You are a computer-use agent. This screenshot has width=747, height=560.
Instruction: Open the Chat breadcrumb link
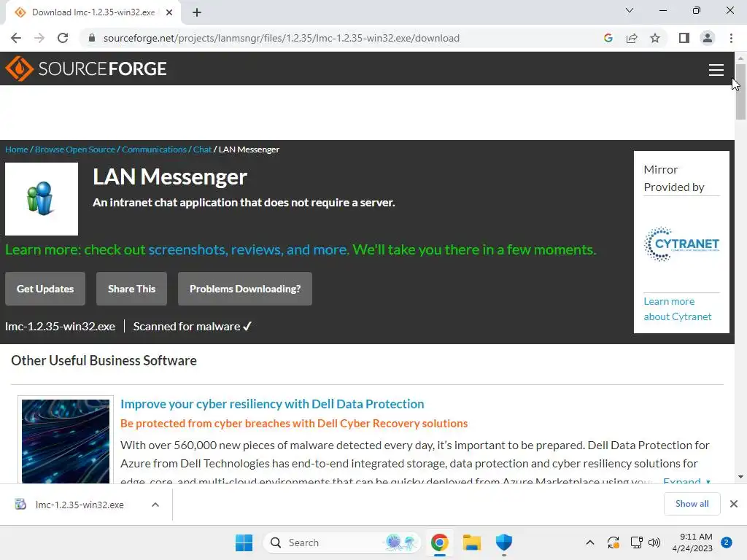[202, 149]
